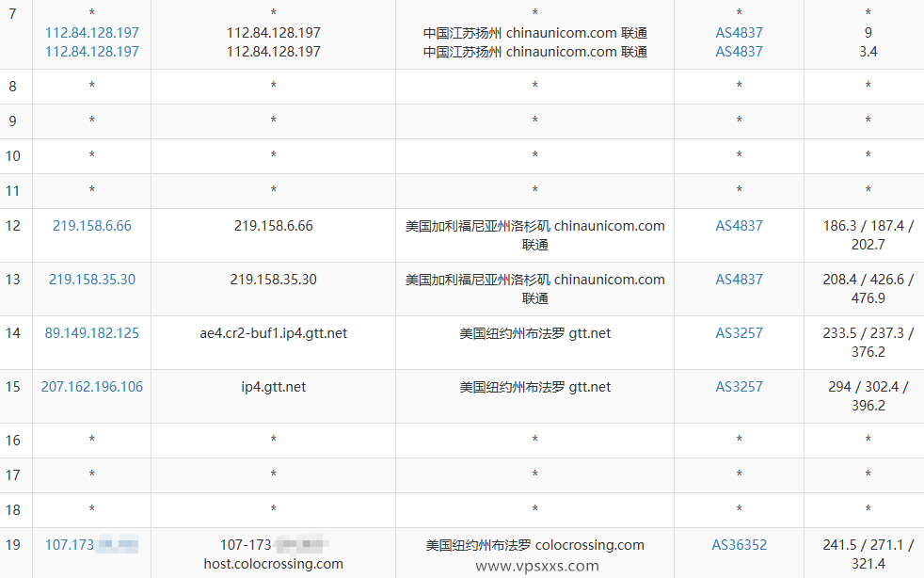924x578 pixels.
Task: Select hop number 10
Action: click(x=12, y=156)
